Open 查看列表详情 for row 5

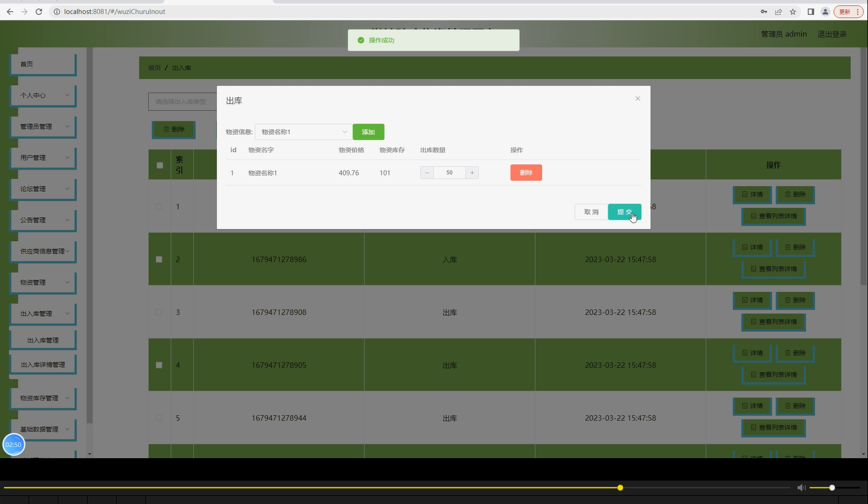(774, 428)
